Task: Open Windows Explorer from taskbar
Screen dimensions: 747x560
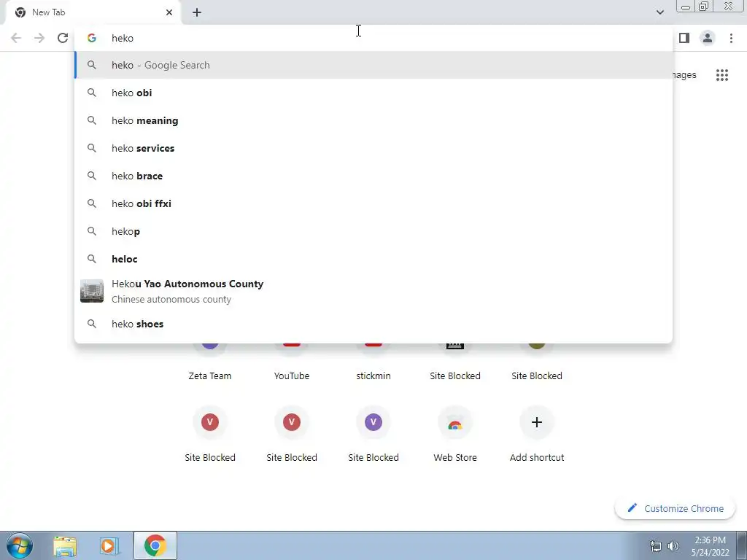Action: (65, 546)
